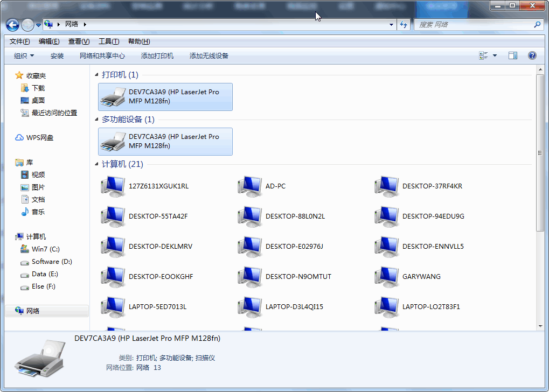Go back with the blue Back arrow
549x392 pixels.
coord(12,25)
